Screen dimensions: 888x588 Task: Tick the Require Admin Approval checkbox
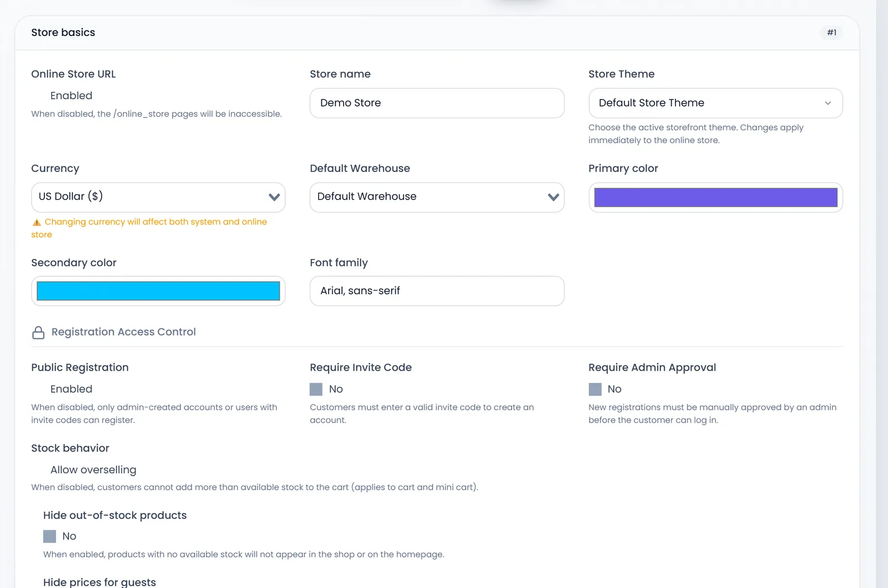[x=595, y=389]
